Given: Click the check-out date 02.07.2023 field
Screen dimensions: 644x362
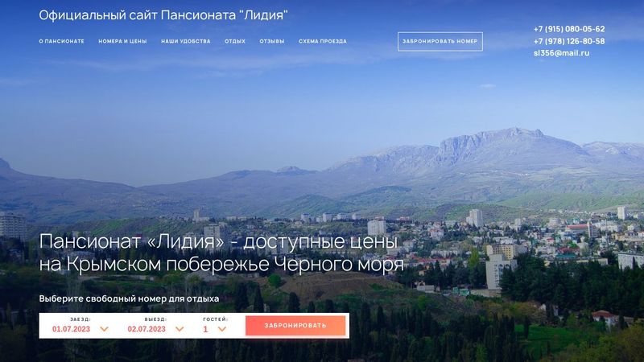Looking at the screenshot, I should coord(147,329).
